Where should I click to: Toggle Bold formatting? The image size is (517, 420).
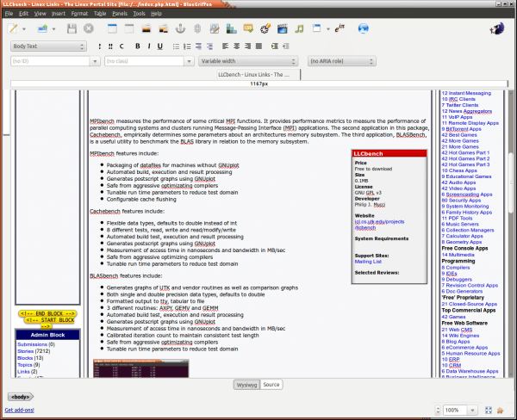[x=138, y=46]
